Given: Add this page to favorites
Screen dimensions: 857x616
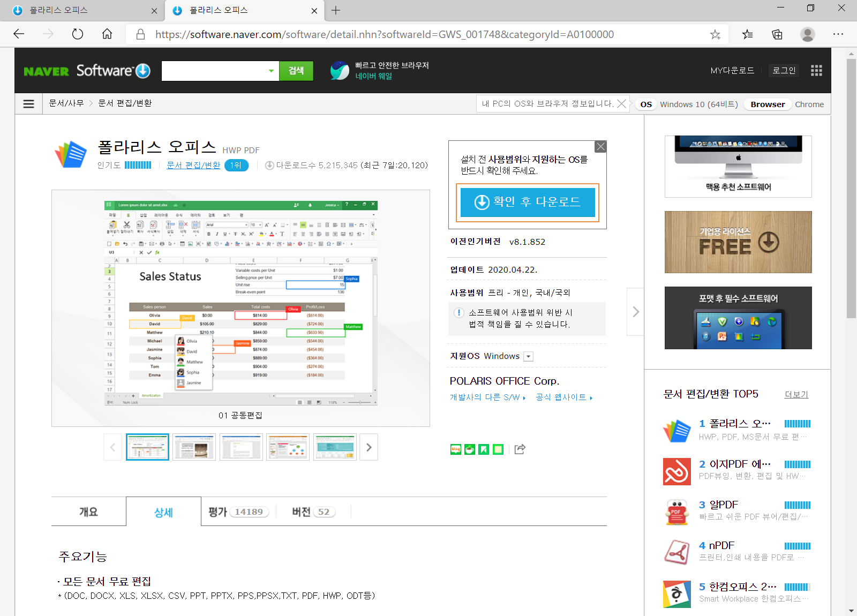Looking at the screenshot, I should click(715, 34).
